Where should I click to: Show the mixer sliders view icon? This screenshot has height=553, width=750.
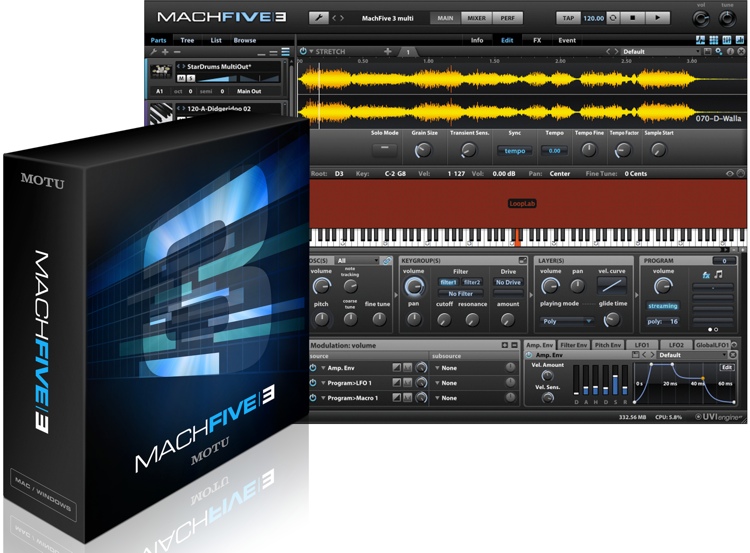click(x=727, y=40)
